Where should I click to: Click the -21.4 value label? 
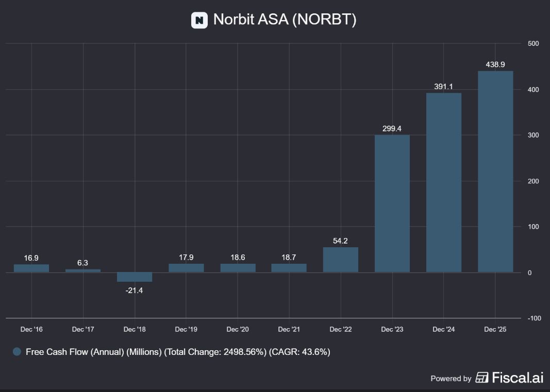click(134, 291)
